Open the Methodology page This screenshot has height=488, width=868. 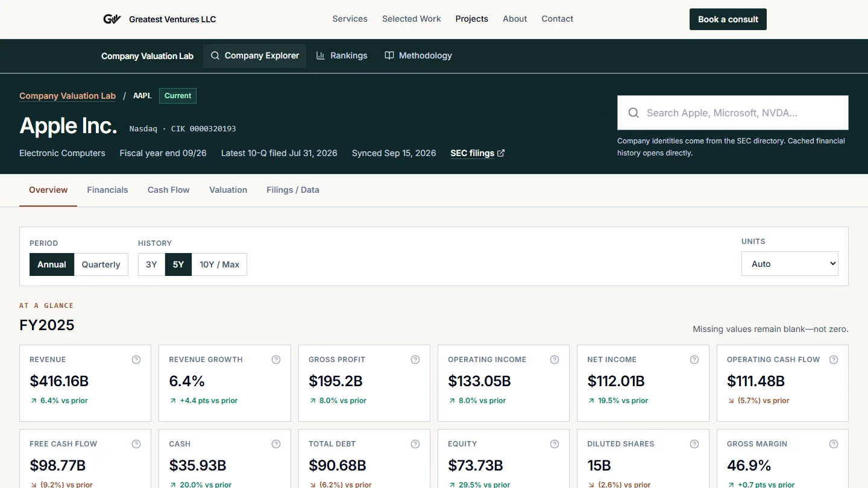click(x=418, y=55)
